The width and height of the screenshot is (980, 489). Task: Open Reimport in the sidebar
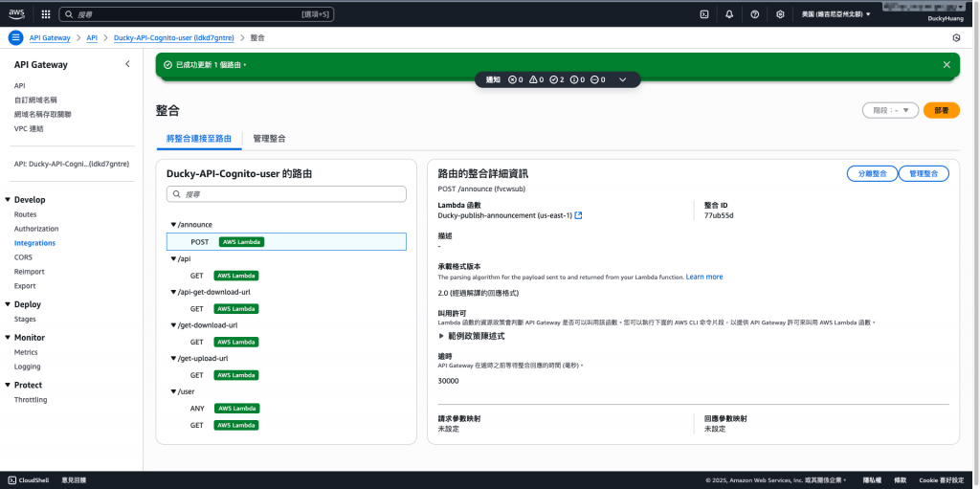[x=30, y=272]
